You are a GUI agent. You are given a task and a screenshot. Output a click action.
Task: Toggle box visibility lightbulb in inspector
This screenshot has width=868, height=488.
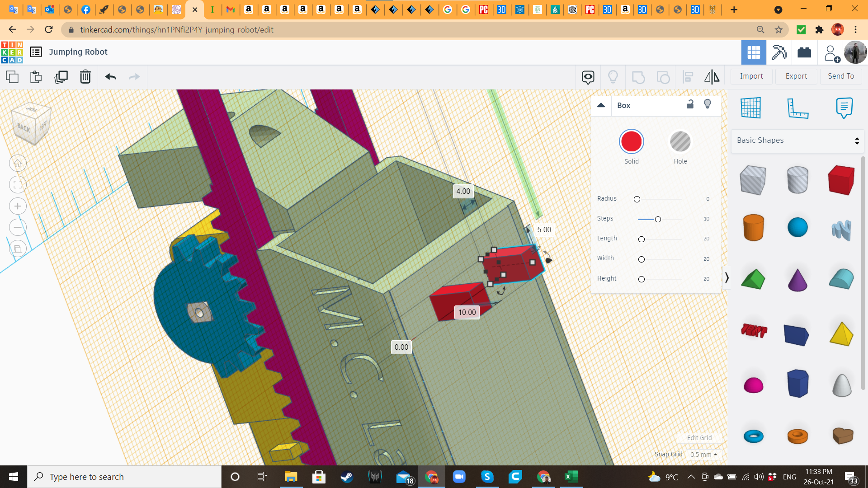pyautogui.click(x=708, y=104)
